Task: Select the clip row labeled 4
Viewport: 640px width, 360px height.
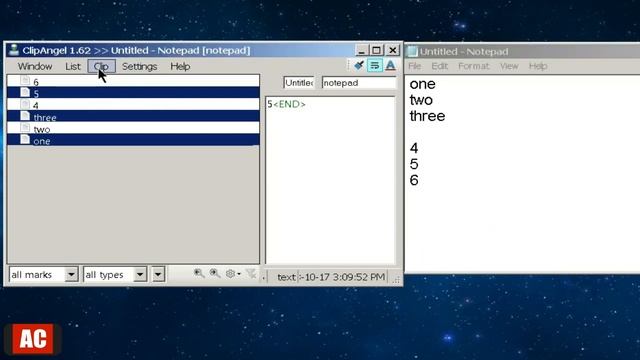Action: coord(133,104)
